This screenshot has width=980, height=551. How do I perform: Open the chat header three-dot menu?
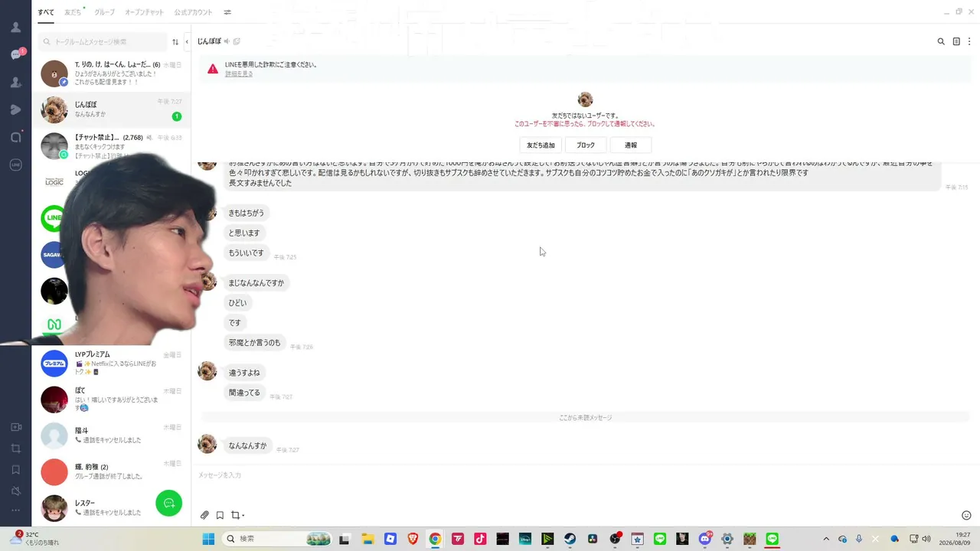[969, 41]
